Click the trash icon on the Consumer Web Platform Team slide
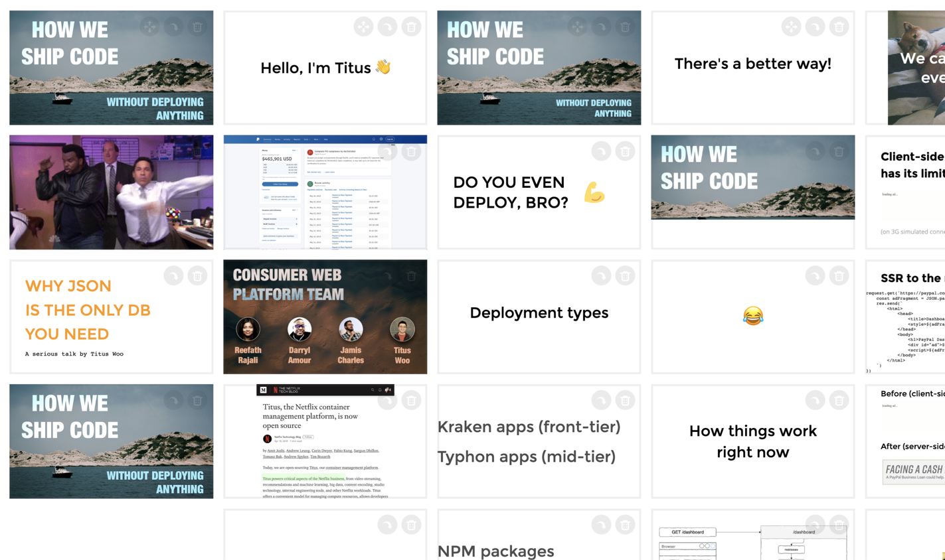 [411, 275]
